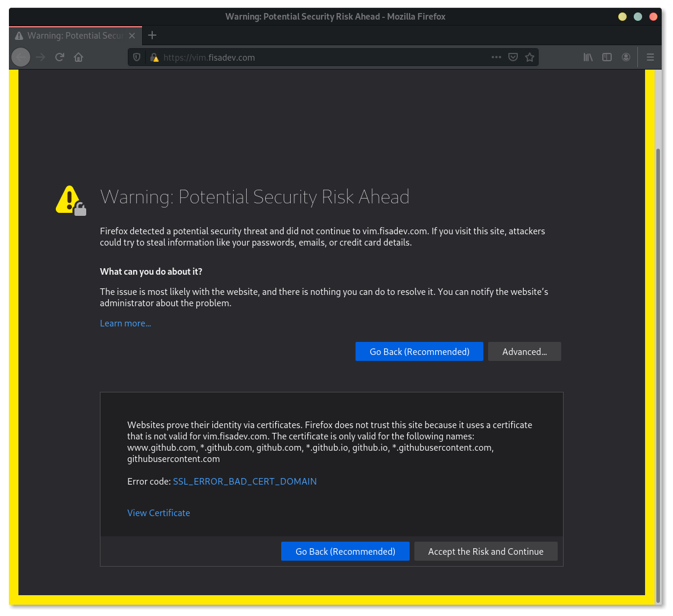Viewport: 673px width, 616px height.
Task: Open the tracking protection shield icon
Action: pos(137,57)
